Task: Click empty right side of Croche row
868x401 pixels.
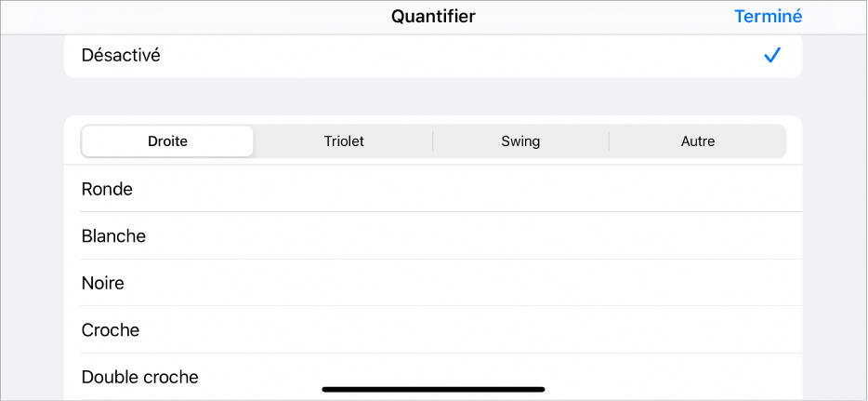Action: (x=651, y=330)
